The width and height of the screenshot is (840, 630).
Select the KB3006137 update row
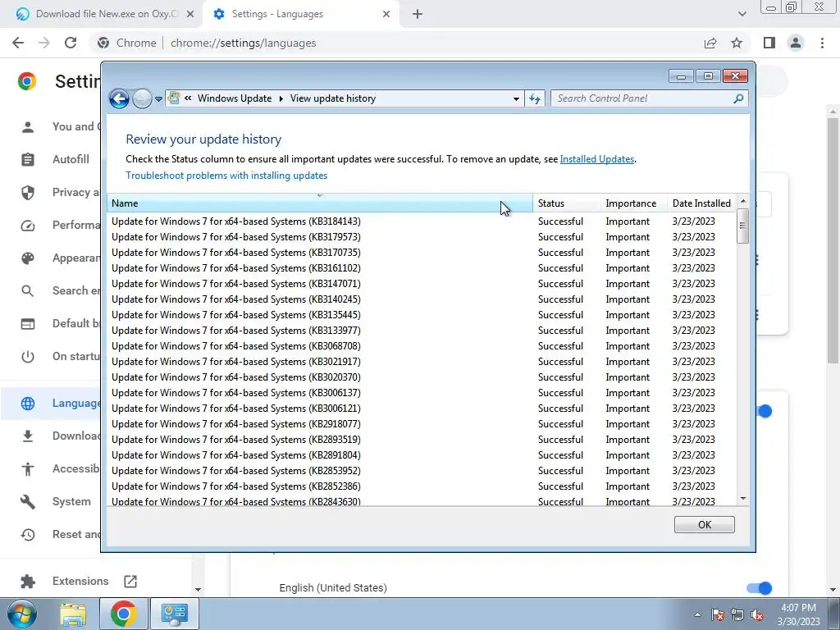pos(421,393)
